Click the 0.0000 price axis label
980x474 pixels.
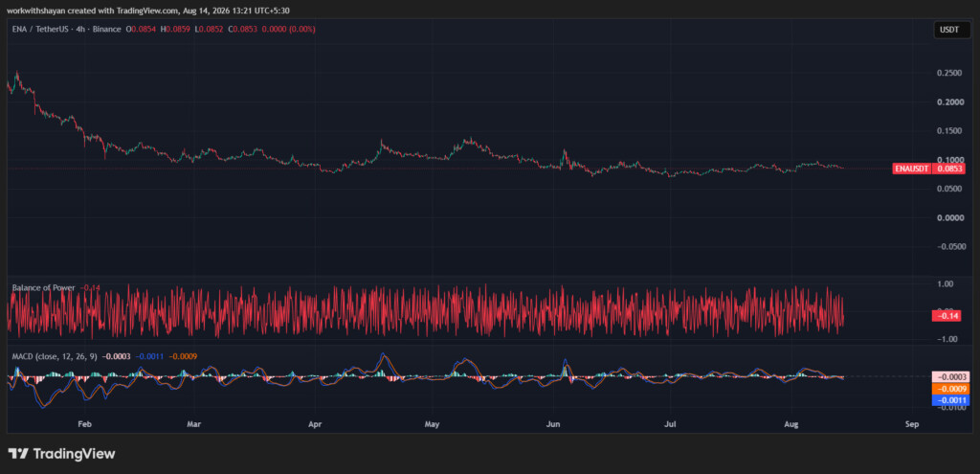tap(950, 217)
